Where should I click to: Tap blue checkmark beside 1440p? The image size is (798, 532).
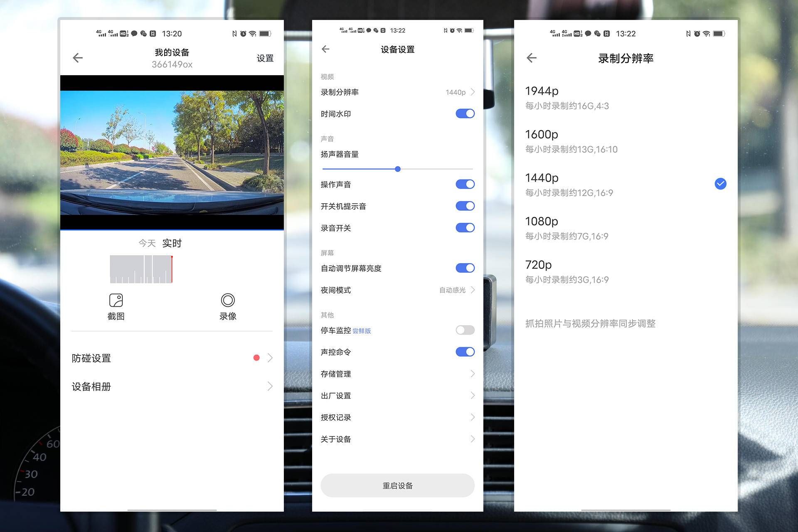[720, 184]
